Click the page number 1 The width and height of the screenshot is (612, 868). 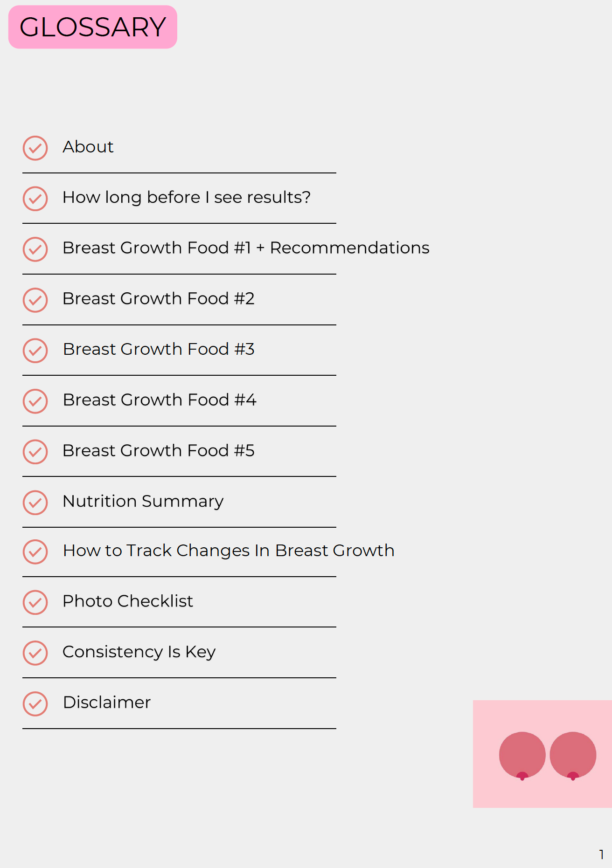[602, 854]
